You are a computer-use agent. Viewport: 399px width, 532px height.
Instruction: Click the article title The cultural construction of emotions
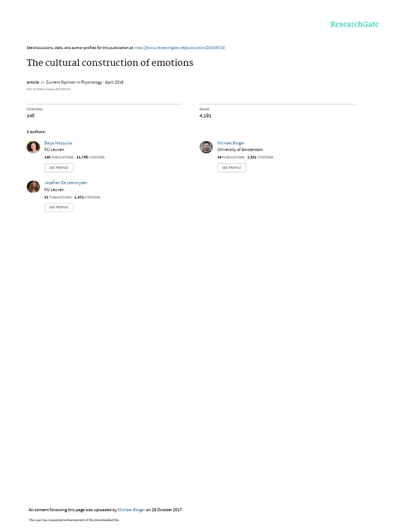[x=110, y=63]
